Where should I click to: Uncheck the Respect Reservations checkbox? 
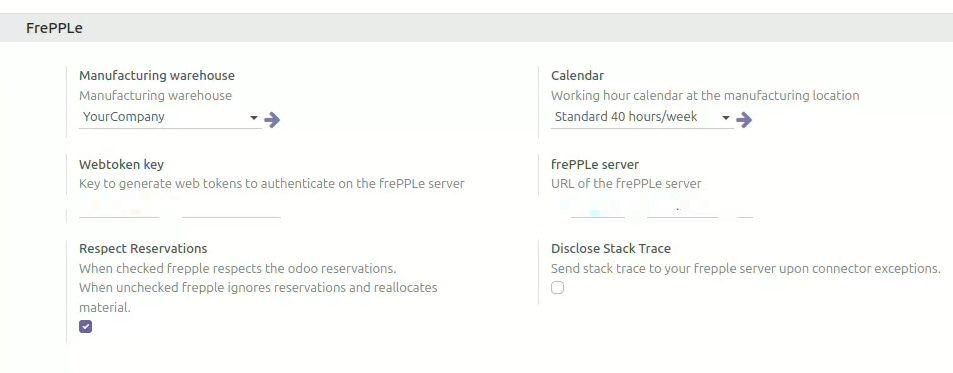click(86, 327)
